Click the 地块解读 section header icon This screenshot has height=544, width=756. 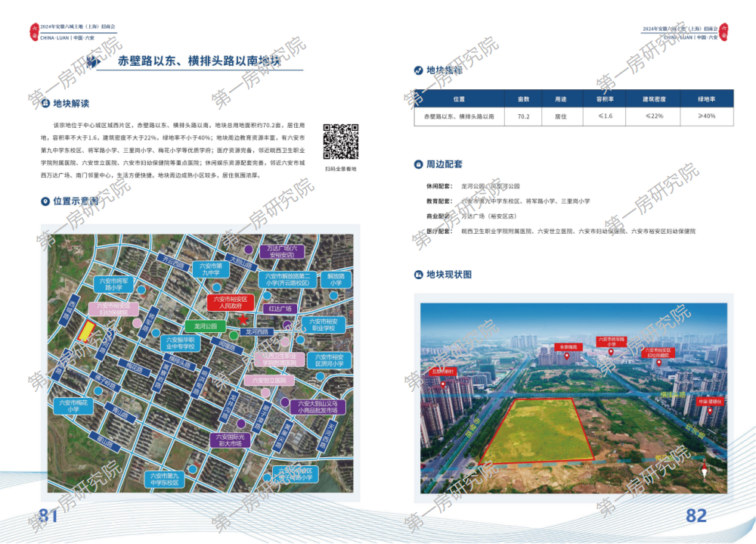(45, 104)
